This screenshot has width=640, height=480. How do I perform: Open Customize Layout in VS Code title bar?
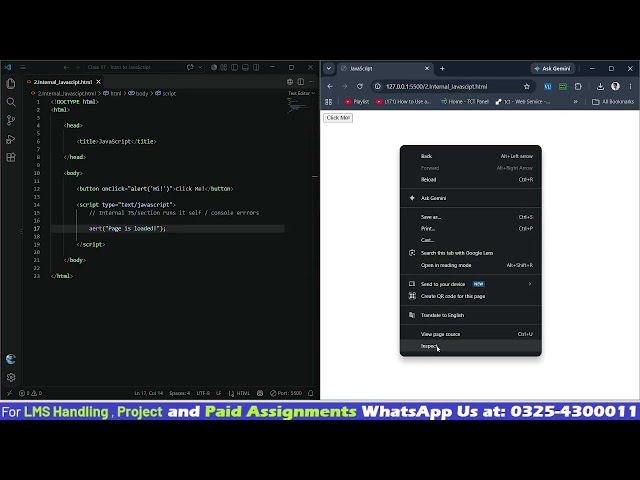(x=224, y=67)
